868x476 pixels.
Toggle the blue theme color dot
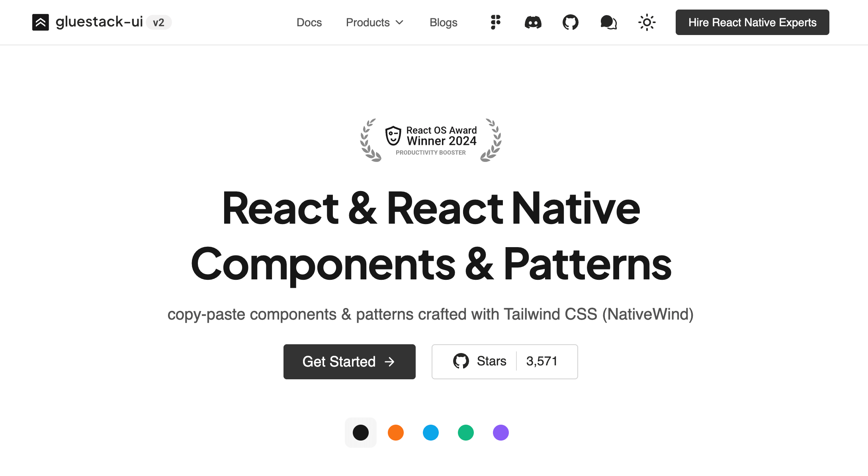pos(430,433)
